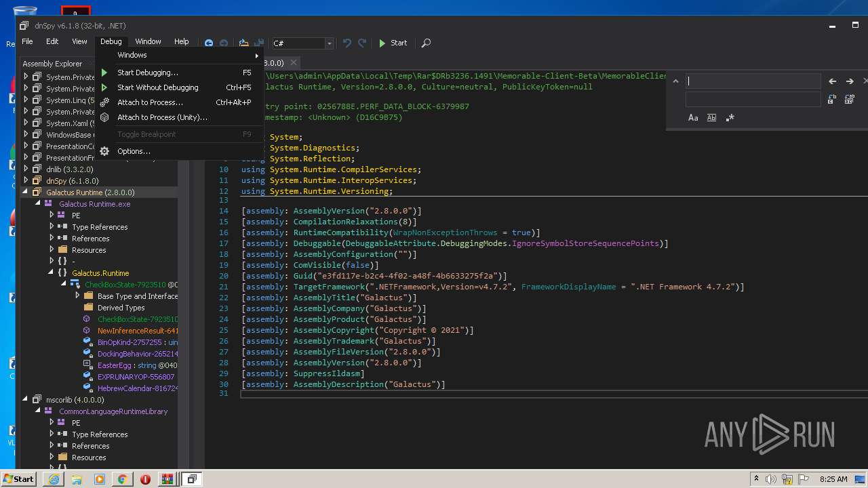Screen dimensions: 868x488
Task: Expand the dnSpy (6.1.8.0) assembly
Action: (26, 180)
